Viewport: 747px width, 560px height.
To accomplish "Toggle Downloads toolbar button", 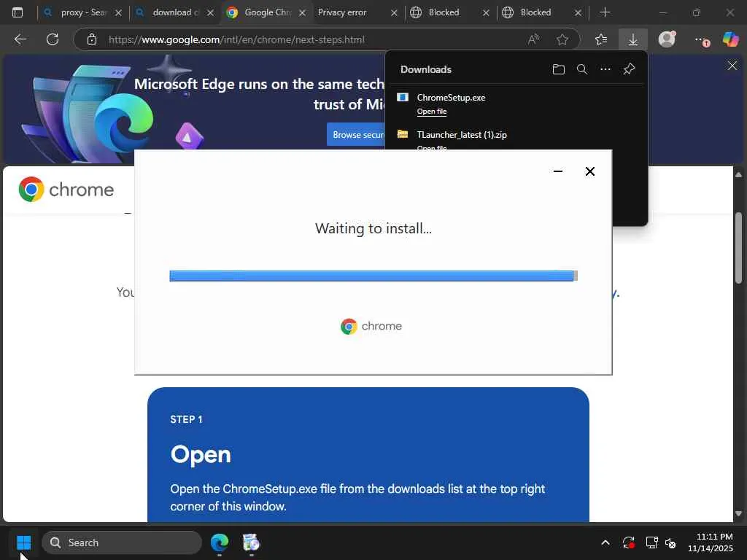I will [x=632, y=39].
